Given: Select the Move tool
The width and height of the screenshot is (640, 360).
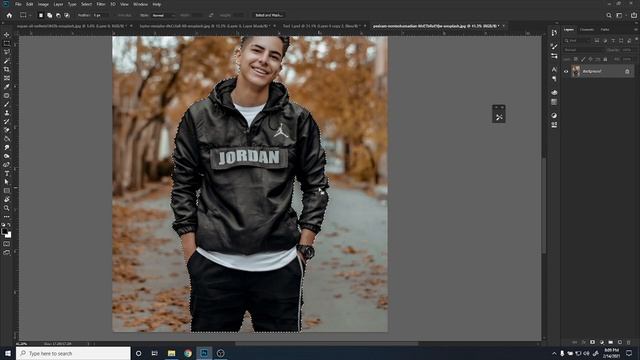Looking at the screenshot, I should point(7,35).
